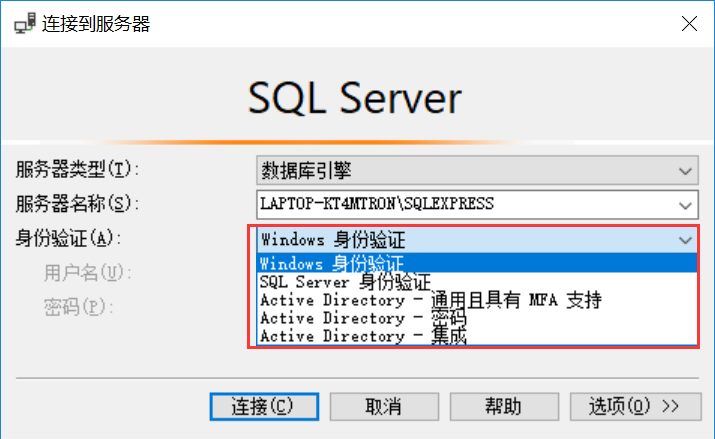The width and height of the screenshot is (715, 439).
Task: Click the 连接(C) button
Action: click(264, 407)
